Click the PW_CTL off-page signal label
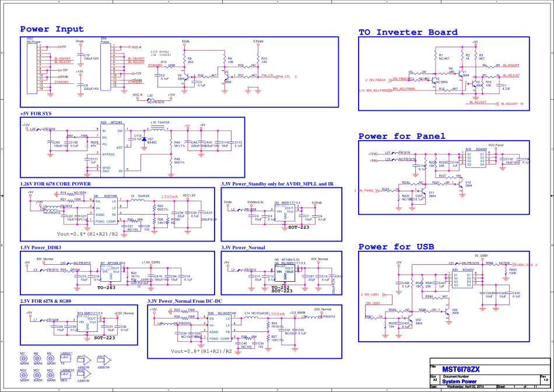This screenshot has width=554, height=392. pyautogui.click(x=284, y=76)
